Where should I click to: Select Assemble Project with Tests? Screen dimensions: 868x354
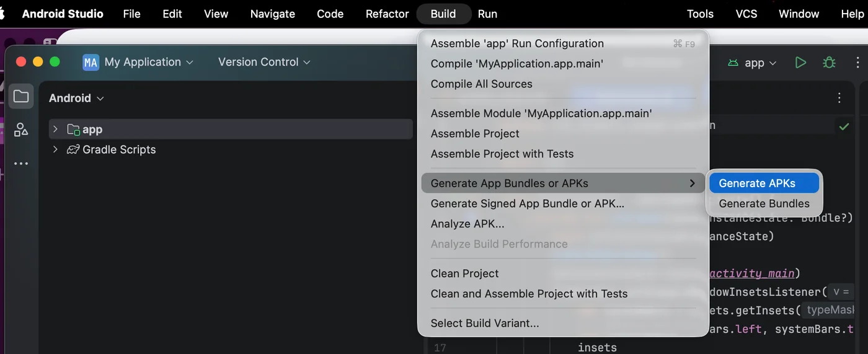(563, 154)
